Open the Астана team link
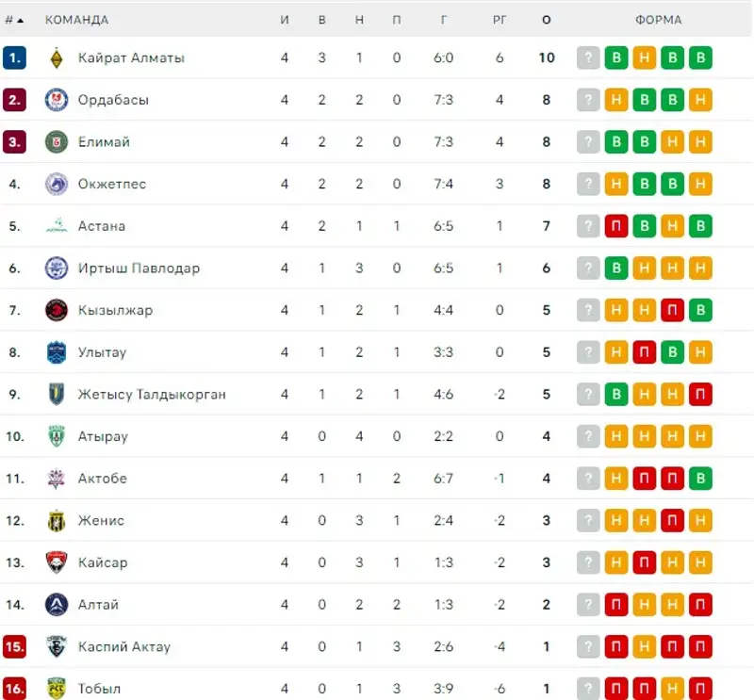The height and width of the screenshot is (700, 754). tap(102, 226)
